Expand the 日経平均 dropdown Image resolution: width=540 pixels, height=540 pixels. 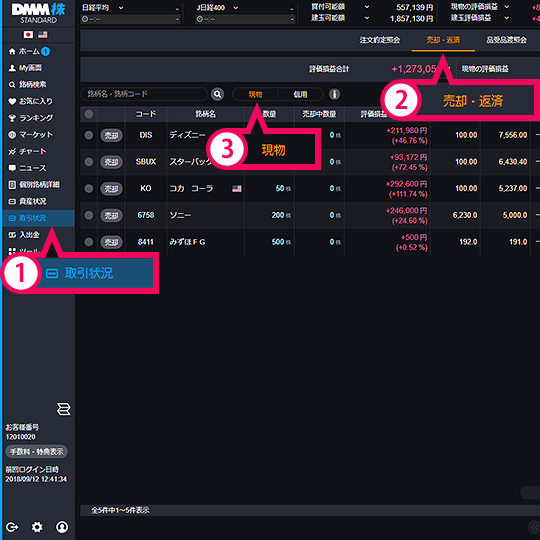[x=121, y=8]
